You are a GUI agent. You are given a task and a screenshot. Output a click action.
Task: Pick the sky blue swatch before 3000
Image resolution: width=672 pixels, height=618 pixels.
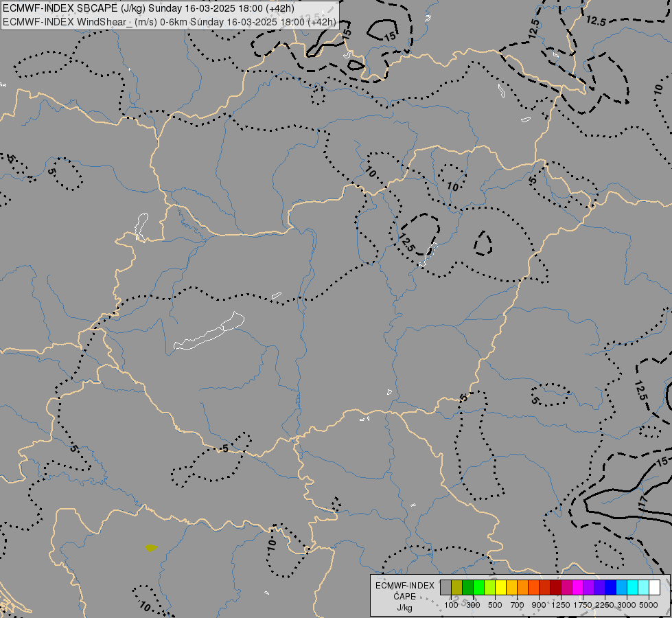coord(621,587)
